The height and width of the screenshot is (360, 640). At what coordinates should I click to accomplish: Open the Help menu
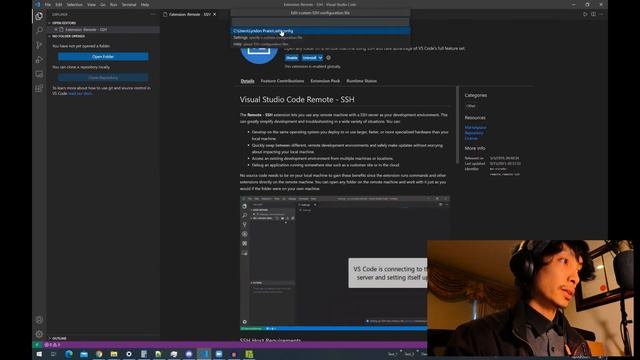pyautogui.click(x=145, y=4)
